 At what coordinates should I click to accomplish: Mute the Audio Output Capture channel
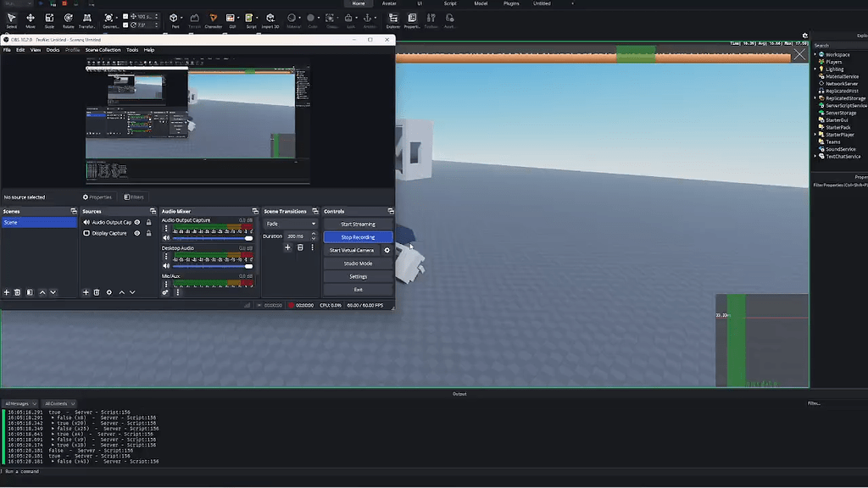pyautogui.click(x=166, y=238)
